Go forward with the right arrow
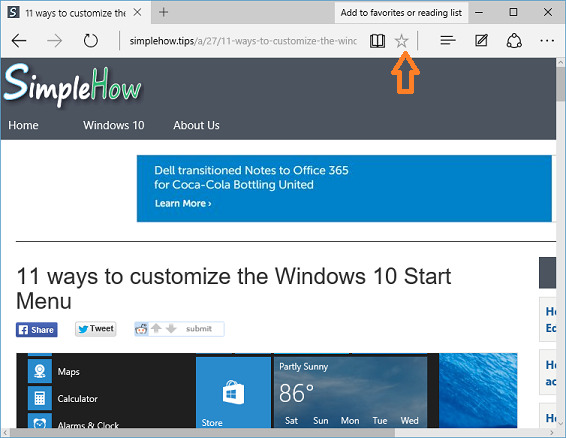 click(x=55, y=41)
